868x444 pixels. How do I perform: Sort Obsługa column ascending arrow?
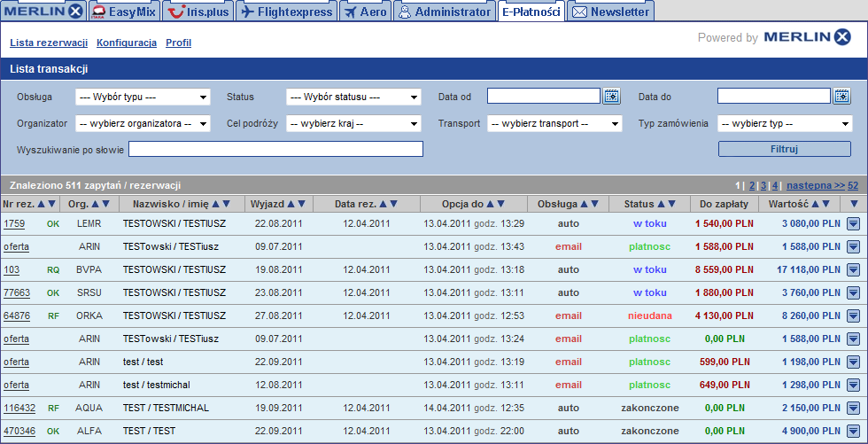coord(585,204)
